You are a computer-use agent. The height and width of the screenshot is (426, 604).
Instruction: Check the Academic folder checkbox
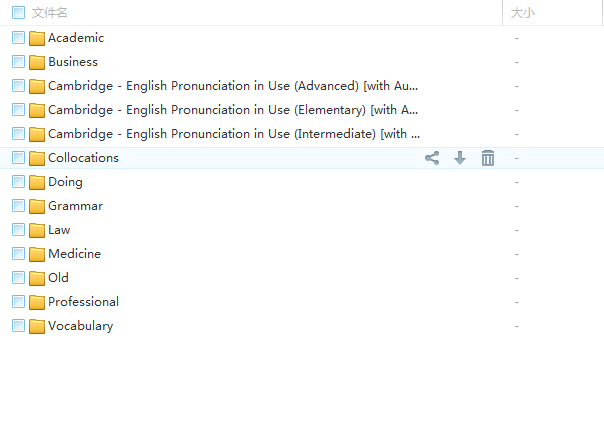point(18,38)
